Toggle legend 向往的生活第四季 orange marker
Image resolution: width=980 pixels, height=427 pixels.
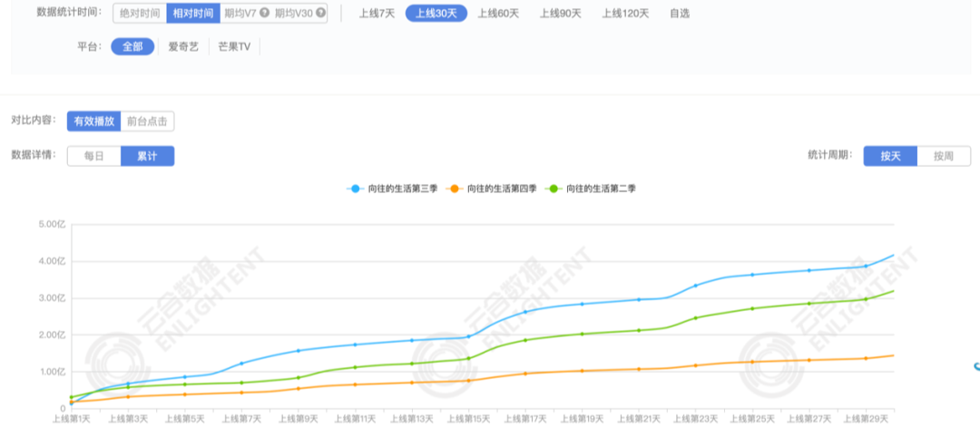point(455,189)
